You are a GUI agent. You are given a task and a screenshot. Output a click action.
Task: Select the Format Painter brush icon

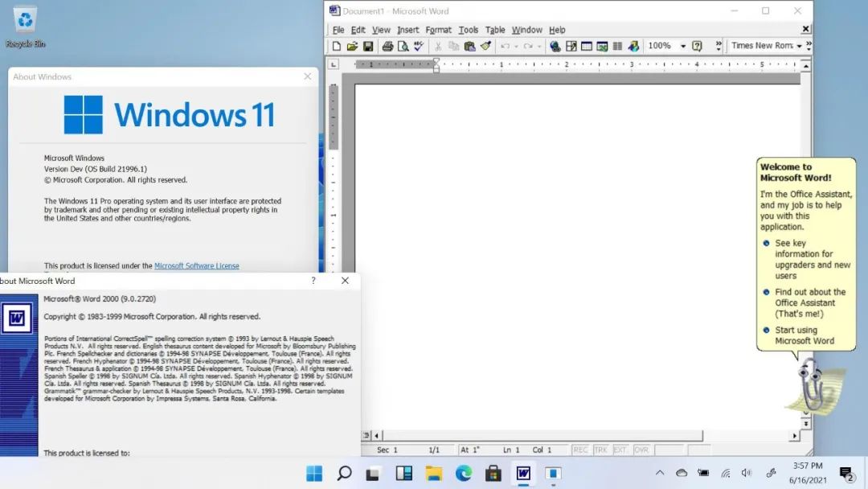tap(485, 47)
